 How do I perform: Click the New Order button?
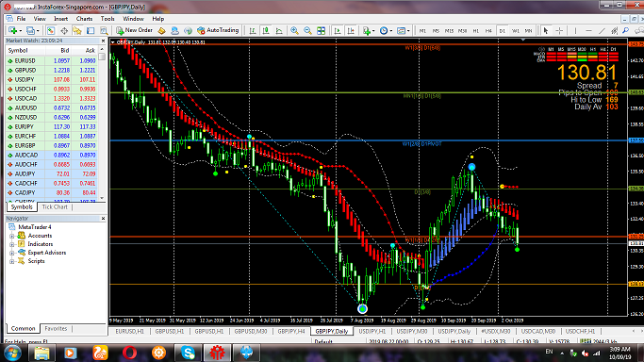coord(134,30)
